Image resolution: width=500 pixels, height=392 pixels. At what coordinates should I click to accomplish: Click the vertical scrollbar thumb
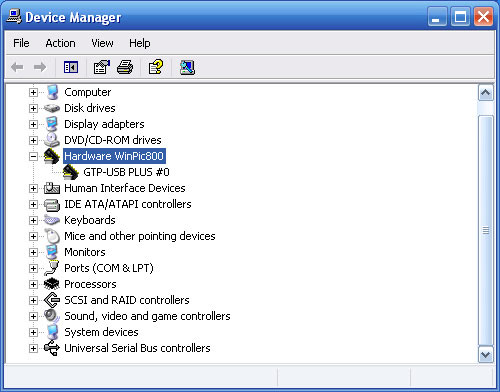pos(485,230)
